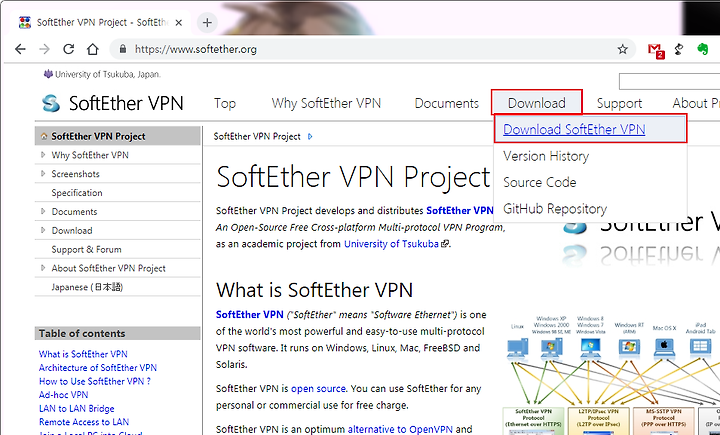Jump to Ad-hoc VPN contents link
The image size is (720, 435).
pos(63,395)
